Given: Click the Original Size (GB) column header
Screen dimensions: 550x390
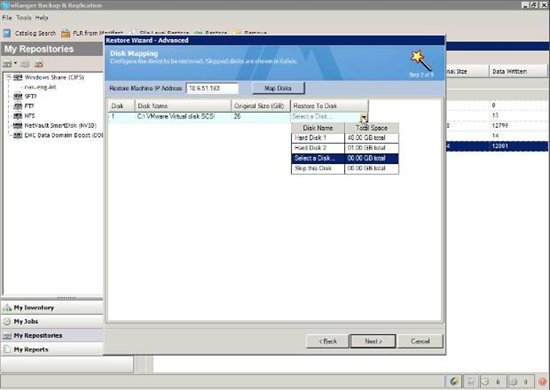Looking at the screenshot, I should tap(261, 106).
